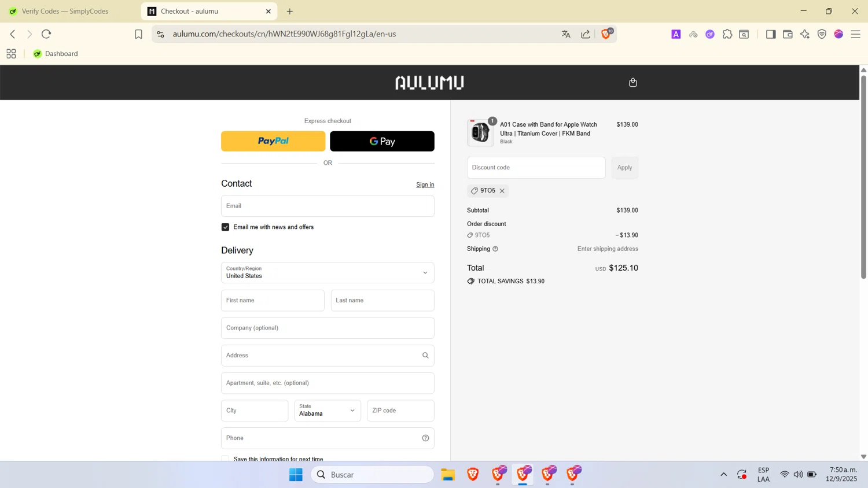868x488 pixels.
Task: Check Save this information for next time
Action: pyautogui.click(x=226, y=459)
